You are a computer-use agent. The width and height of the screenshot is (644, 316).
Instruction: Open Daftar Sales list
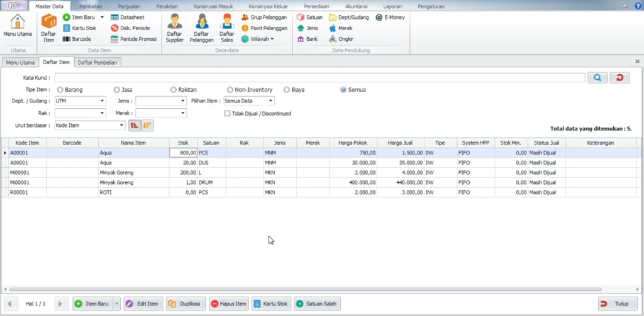point(227,28)
